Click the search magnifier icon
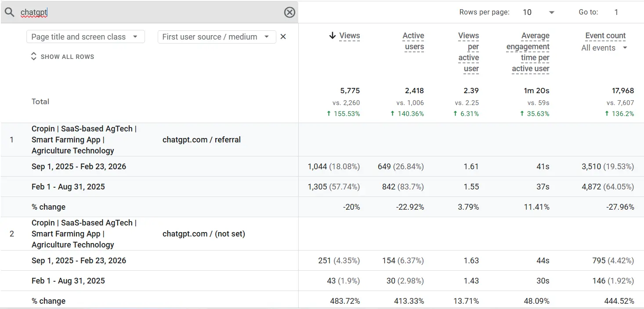The image size is (644, 309). point(10,12)
